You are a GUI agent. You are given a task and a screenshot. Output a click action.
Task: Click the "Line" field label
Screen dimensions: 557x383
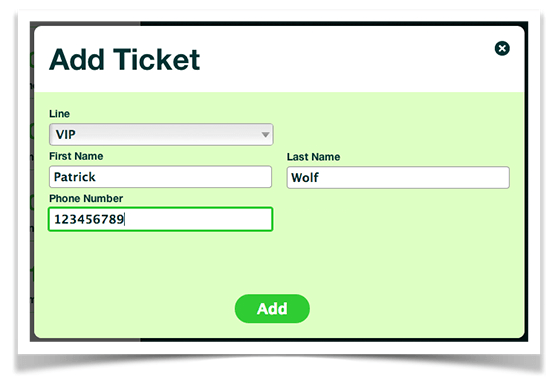pos(59,114)
